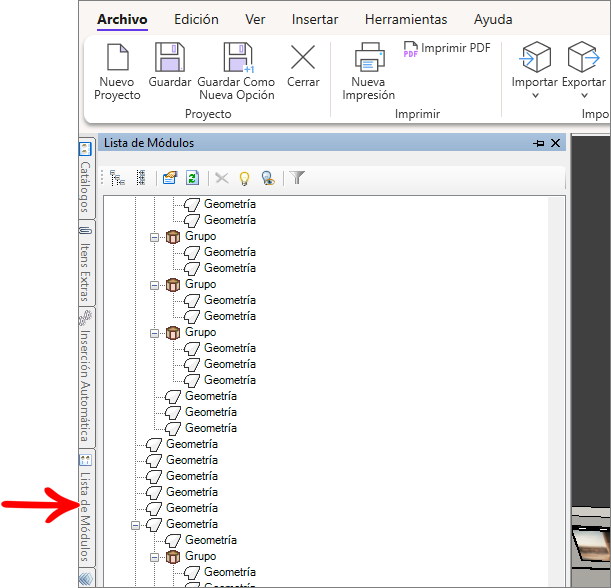This screenshot has height=588, width=611.
Task: Pin the Lista de Módulos panel
Action: [539, 143]
